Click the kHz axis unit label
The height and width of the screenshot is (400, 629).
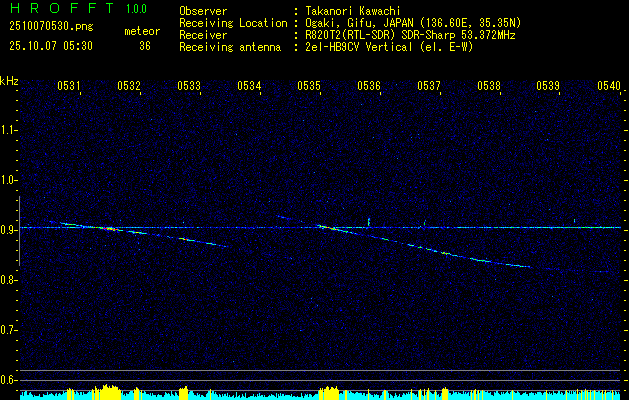9,80
